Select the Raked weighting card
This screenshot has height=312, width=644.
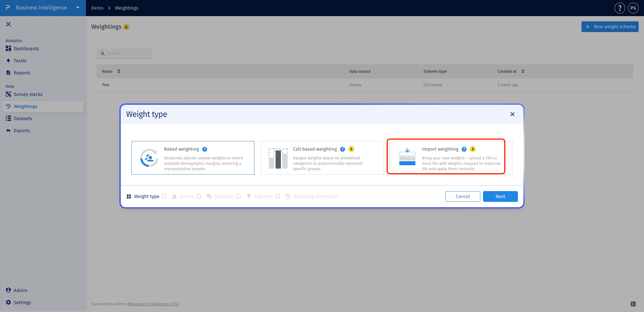(193, 158)
